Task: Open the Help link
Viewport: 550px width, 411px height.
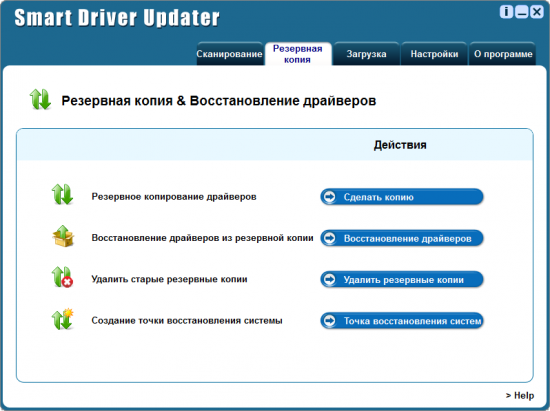Action: 520,396
